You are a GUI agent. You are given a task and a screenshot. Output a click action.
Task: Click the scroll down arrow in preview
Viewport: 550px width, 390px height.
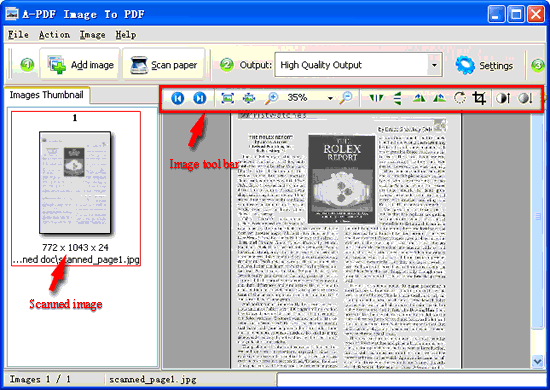[x=537, y=361]
